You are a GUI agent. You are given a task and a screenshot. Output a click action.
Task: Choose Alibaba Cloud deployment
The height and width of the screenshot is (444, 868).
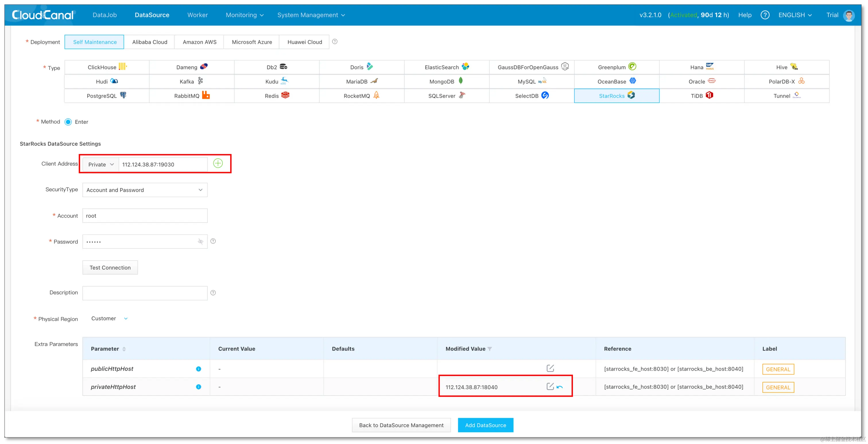pos(150,42)
